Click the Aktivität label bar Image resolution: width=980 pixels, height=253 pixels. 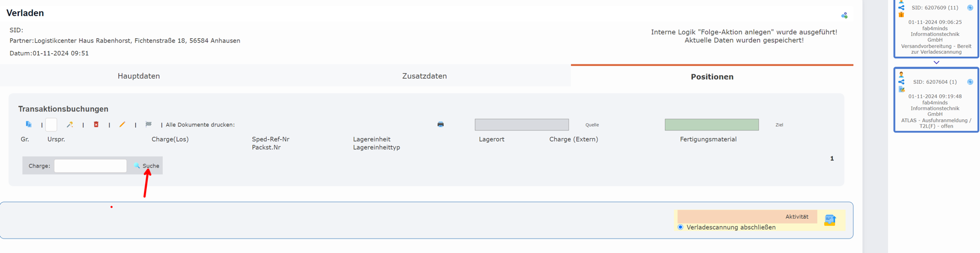(747, 217)
